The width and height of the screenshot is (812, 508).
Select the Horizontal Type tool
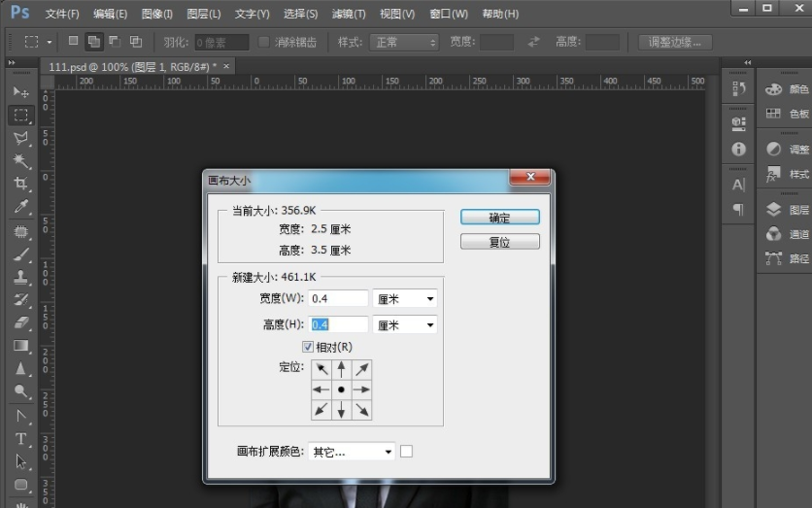20,439
